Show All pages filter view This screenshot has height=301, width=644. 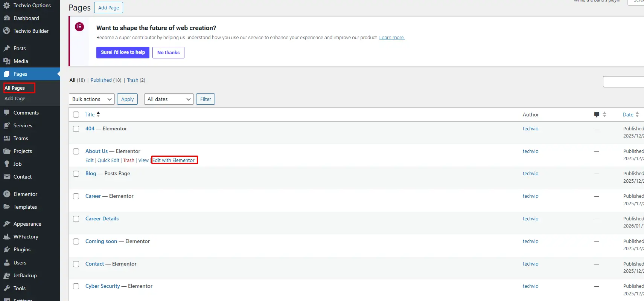click(72, 80)
